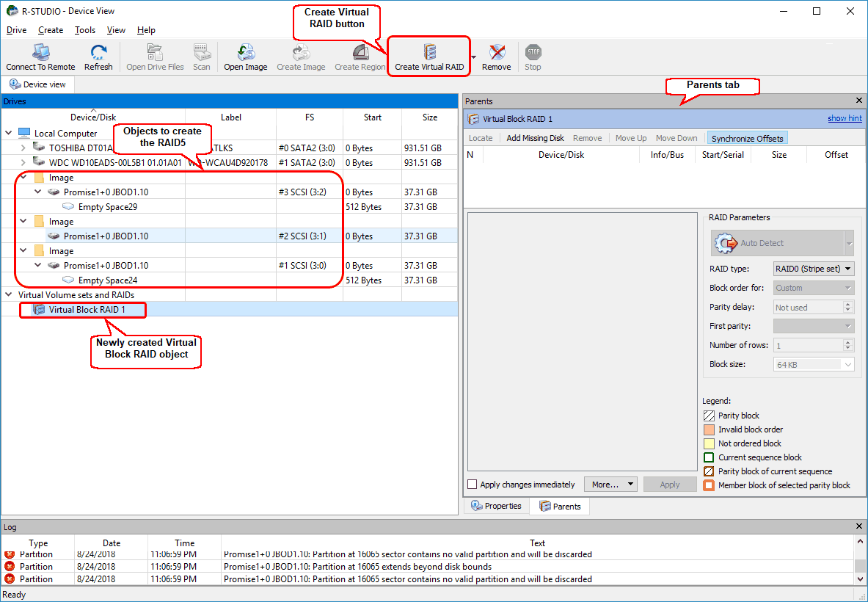Collapse the Promise1+0 JBOD1.10 node on #1 SCSI (3:0)
The image size is (868, 602).
coord(38,265)
